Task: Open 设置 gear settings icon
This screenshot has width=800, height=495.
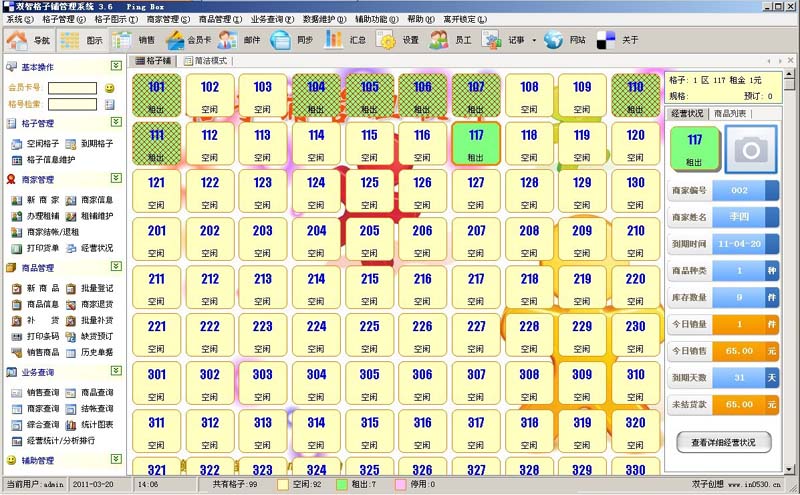Action: [x=386, y=40]
